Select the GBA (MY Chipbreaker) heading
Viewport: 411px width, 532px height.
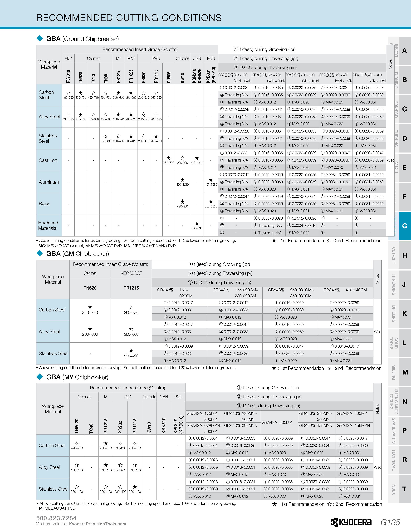[77, 377]
